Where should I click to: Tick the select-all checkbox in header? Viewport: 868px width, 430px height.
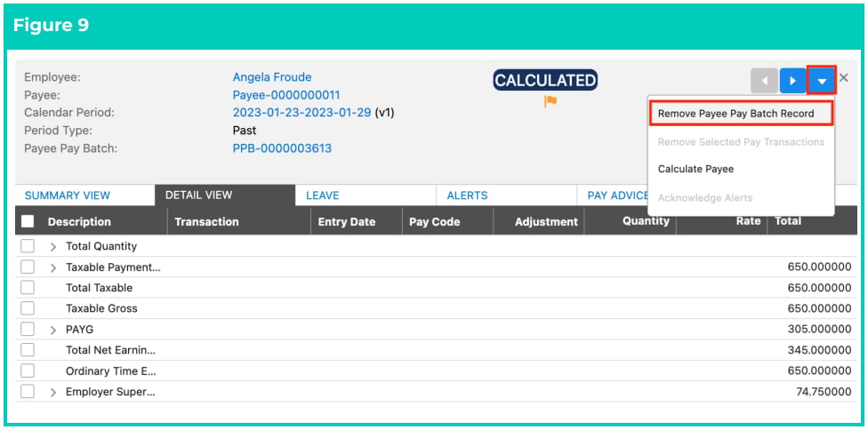(x=27, y=221)
